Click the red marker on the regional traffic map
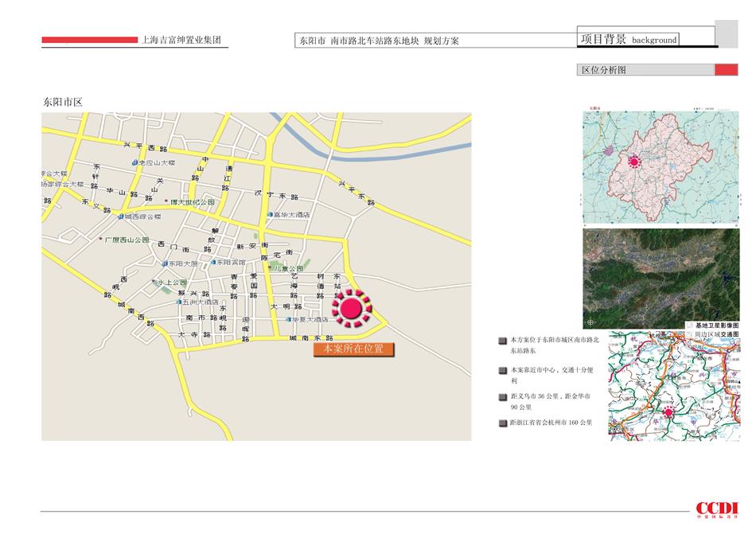756x534 pixels. click(x=668, y=412)
